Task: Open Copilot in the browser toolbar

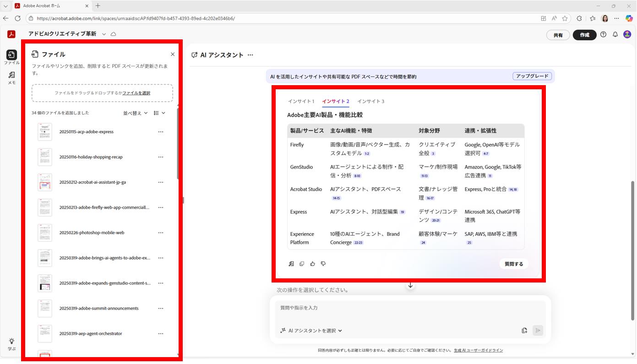Action: [629, 18]
